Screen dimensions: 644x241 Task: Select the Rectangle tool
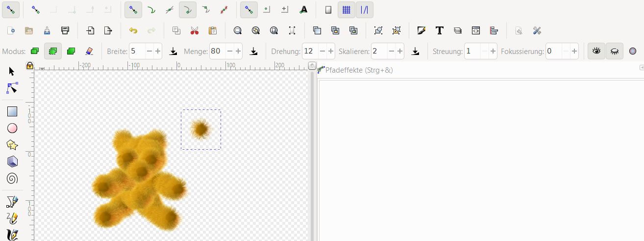12,111
